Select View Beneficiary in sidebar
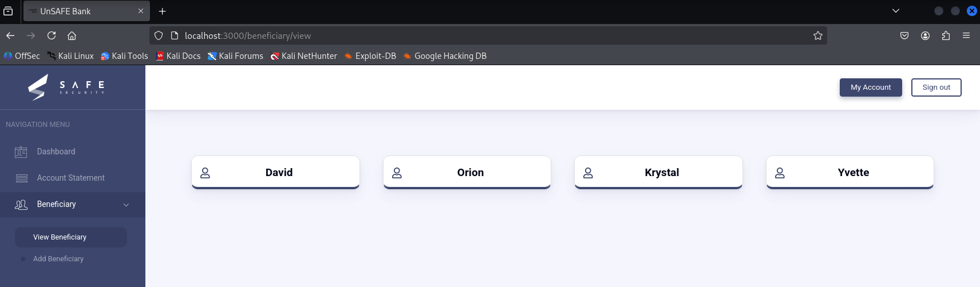The height and width of the screenshot is (287, 980). (60, 237)
